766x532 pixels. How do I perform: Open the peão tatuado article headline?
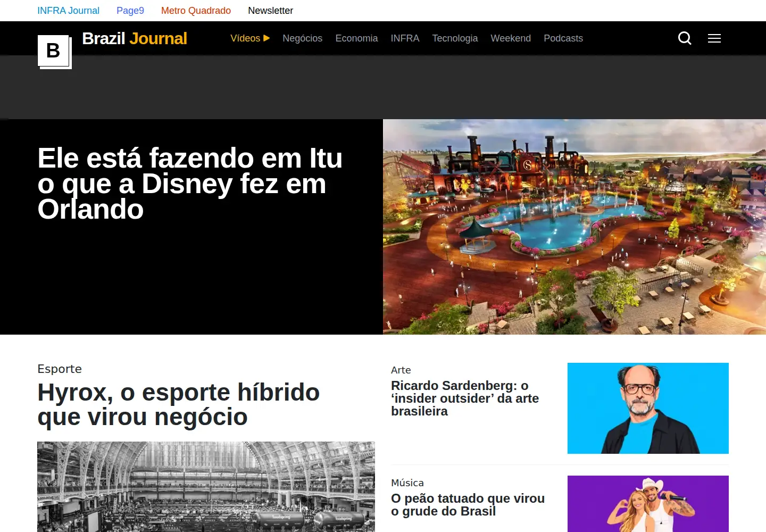(x=468, y=505)
